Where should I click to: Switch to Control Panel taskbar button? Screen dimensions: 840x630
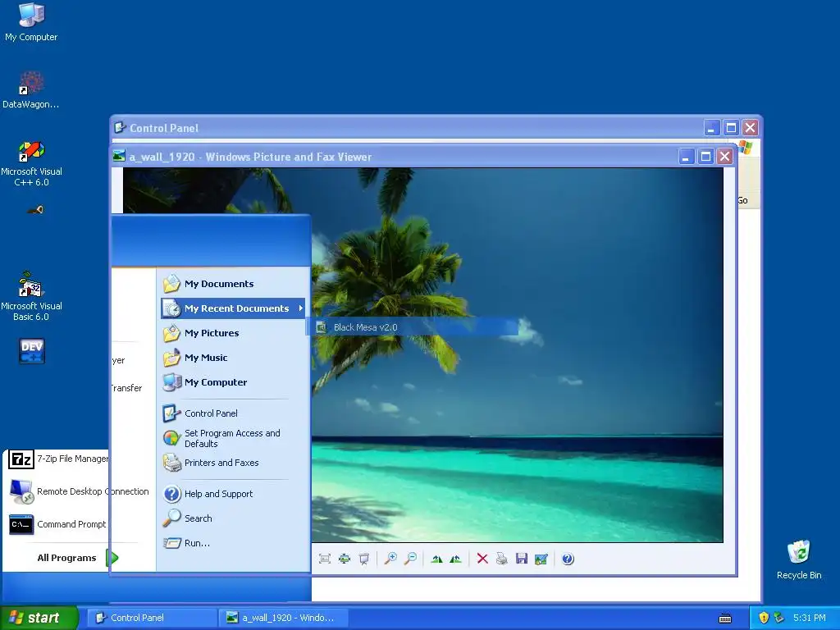[151, 618]
